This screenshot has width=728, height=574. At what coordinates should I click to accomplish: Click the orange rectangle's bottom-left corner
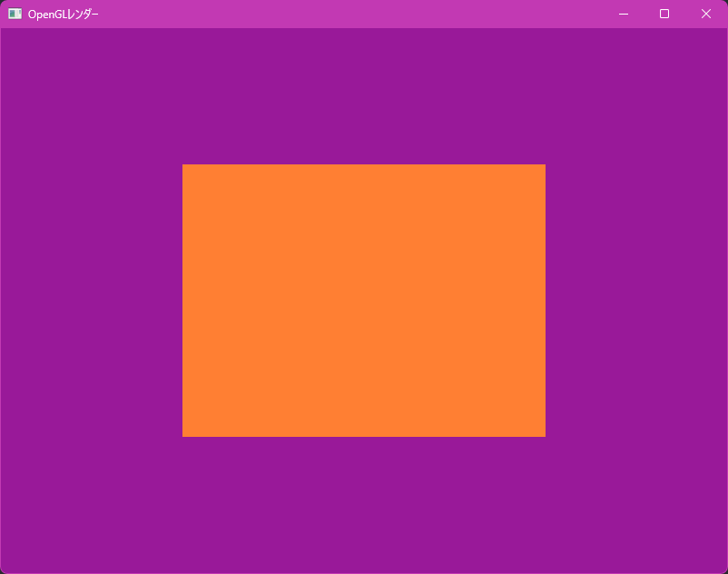(184, 434)
